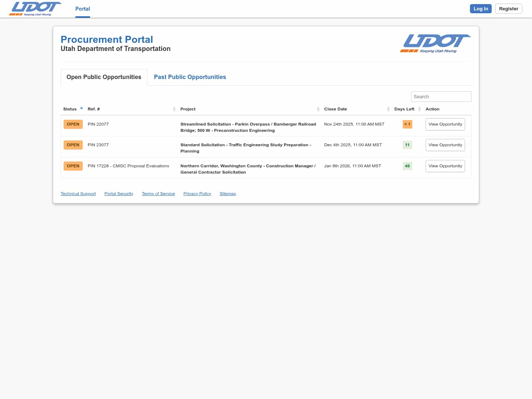Click the Procurement Portal heading
Image resolution: width=532 pixels, height=399 pixels.
pos(107,39)
